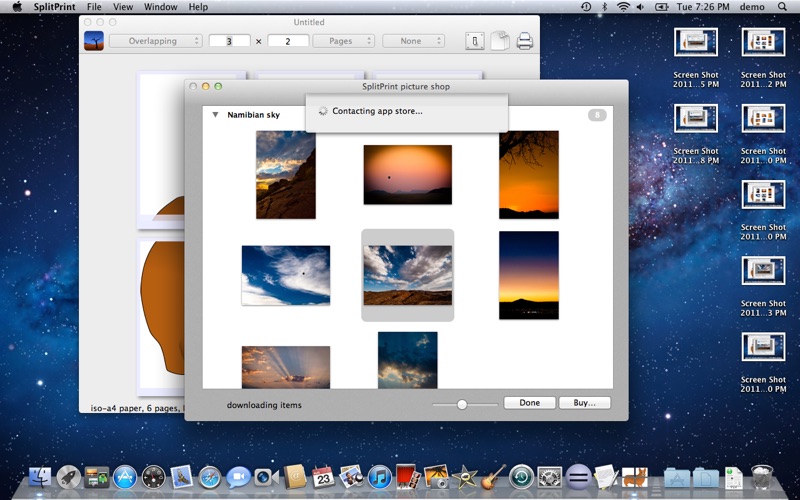Click the printer icon in Untitled toolbar
Image resolution: width=800 pixels, height=500 pixels.
[524, 41]
